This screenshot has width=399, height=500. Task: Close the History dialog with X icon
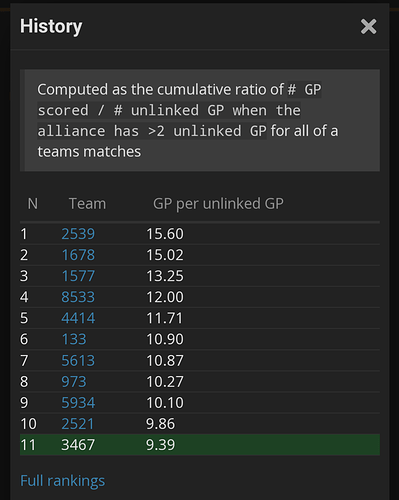click(x=368, y=26)
